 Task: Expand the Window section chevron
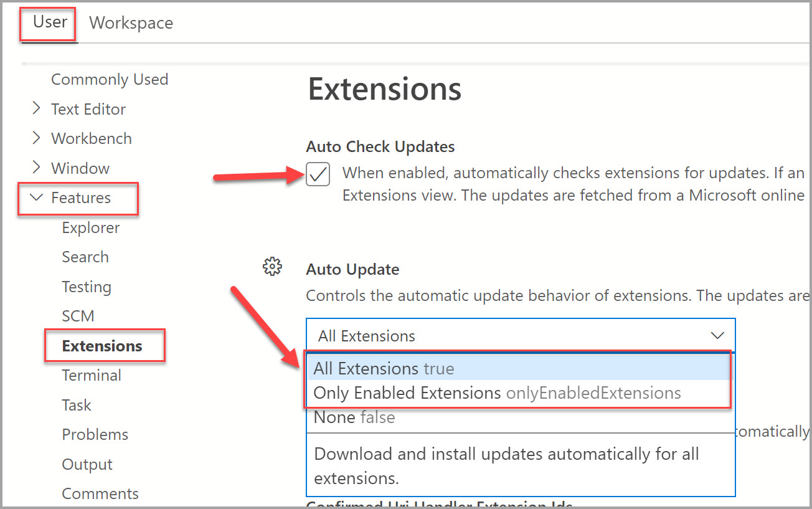point(37,168)
